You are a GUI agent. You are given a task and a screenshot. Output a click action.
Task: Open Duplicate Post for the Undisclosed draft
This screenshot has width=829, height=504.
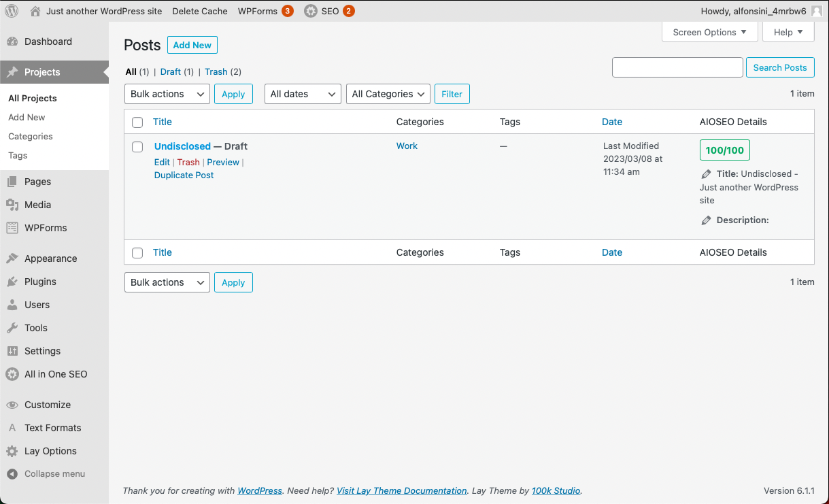coord(184,175)
